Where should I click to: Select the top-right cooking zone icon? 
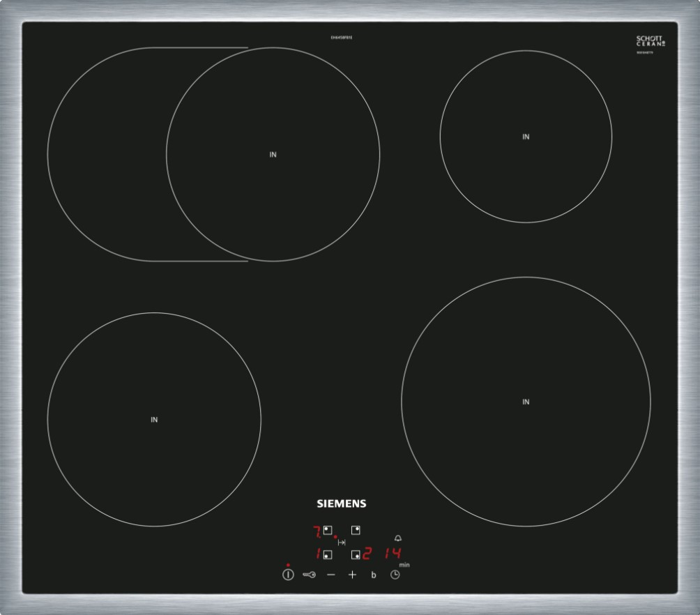(356, 531)
